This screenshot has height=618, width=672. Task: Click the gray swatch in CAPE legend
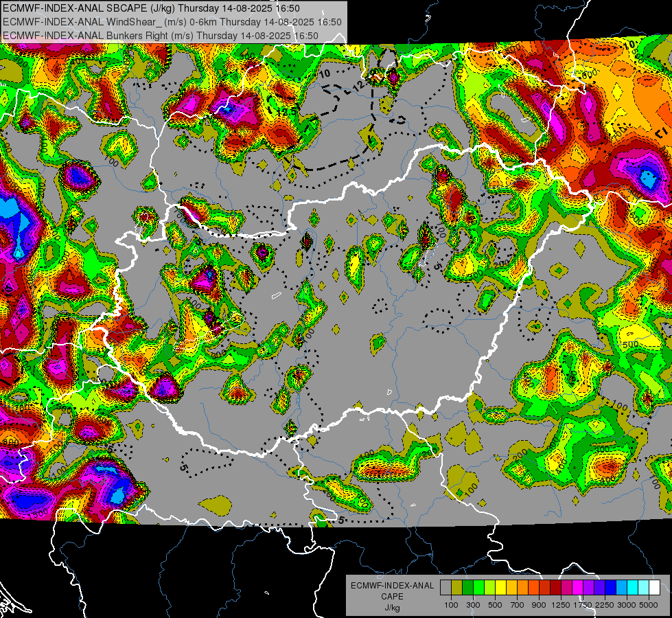(x=445, y=588)
